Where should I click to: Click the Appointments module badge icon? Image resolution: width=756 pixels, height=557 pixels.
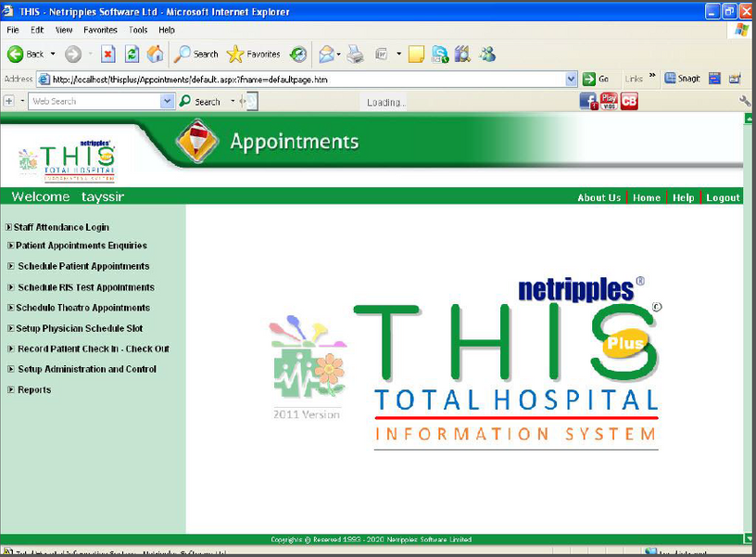pos(197,141)
